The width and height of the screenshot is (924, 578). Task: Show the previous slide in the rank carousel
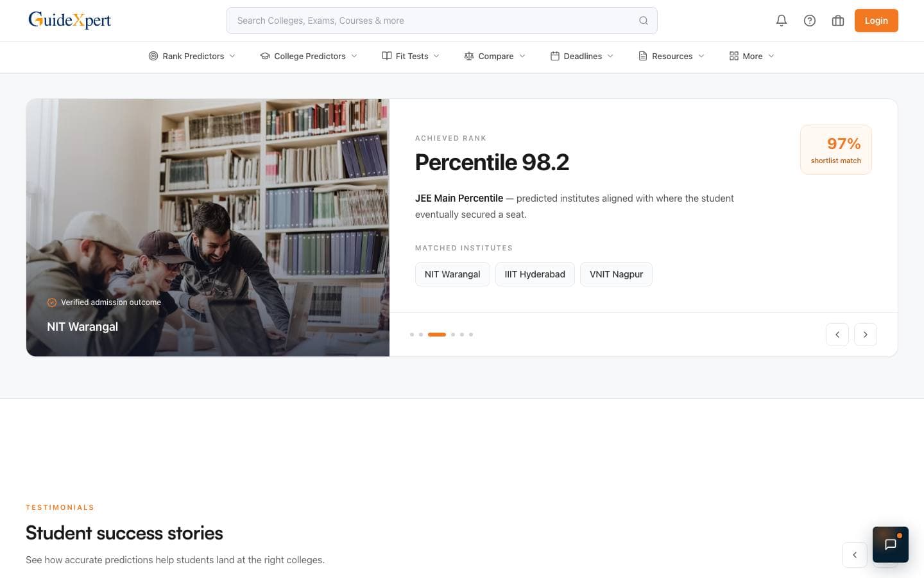click(837, 335)
